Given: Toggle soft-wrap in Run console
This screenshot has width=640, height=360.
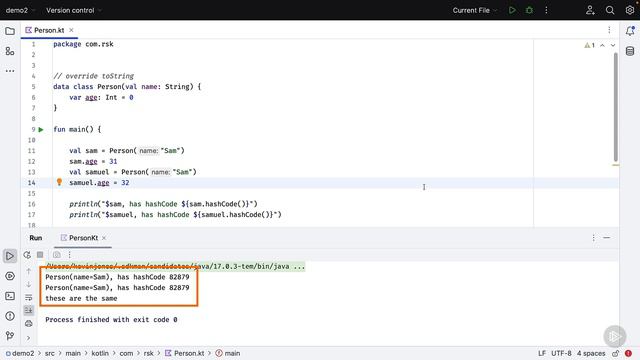Looking at the screenshot, I should (x=29, y=298).
